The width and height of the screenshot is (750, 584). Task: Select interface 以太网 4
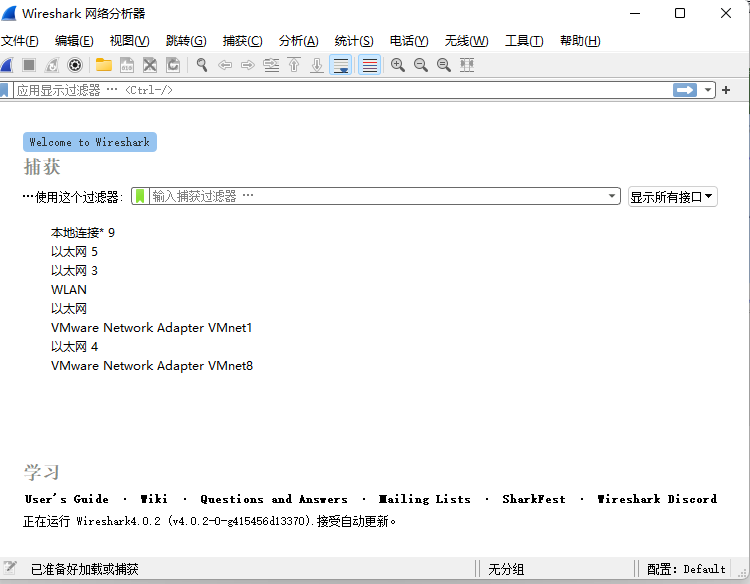pos(74,347)
